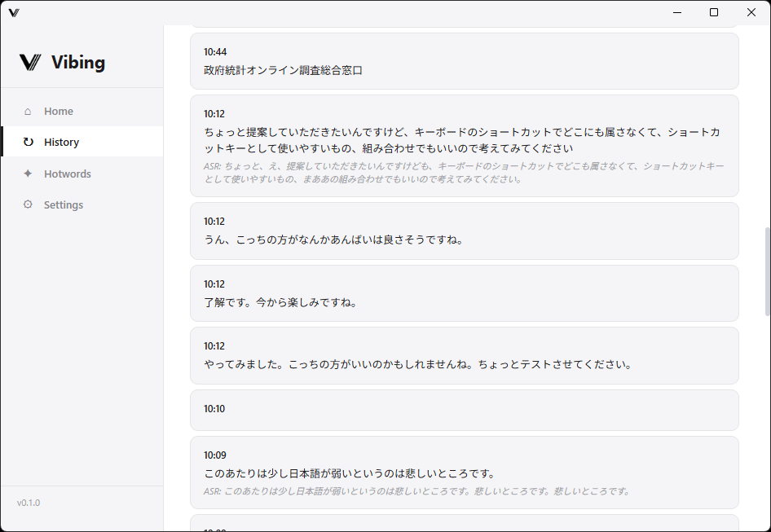
Task: Select the 10:12 entry starting with うん
Action: click(465, 231)
